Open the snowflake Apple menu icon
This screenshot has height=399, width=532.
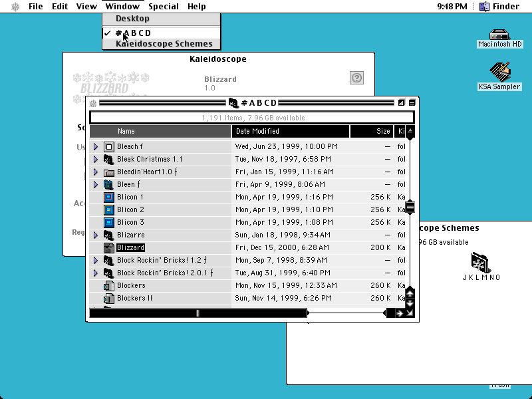[x=15, y=7]
